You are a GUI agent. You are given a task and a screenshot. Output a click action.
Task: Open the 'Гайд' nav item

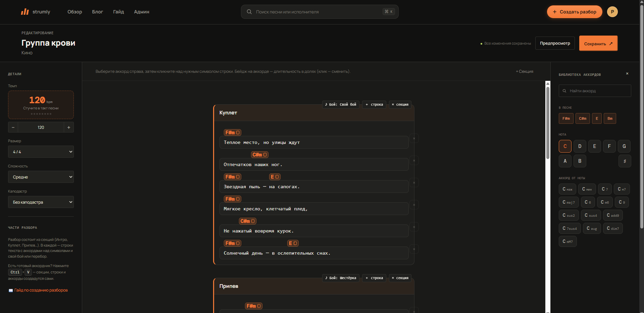[118, 12]
